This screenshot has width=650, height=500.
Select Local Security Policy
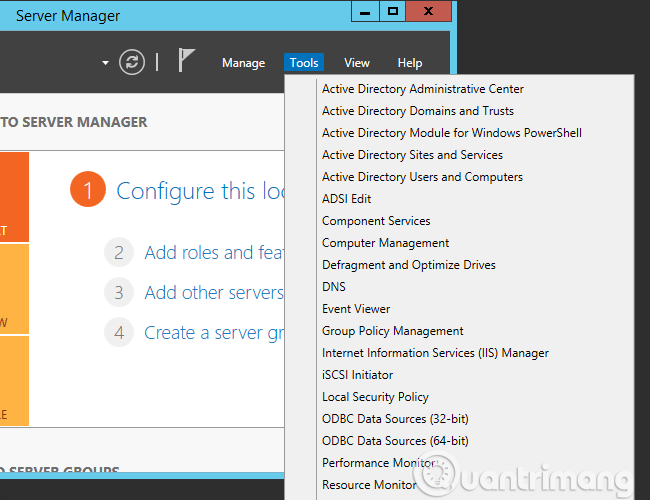click(375, 397)
